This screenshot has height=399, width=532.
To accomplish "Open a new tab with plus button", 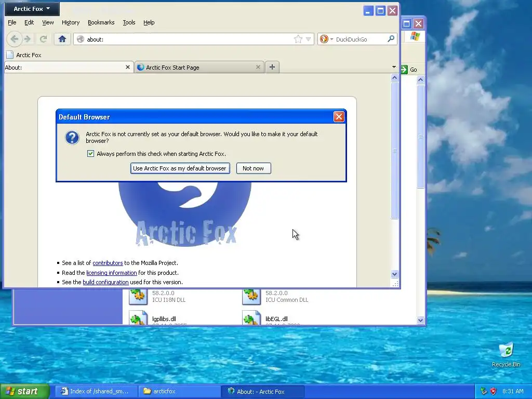I will (272, 67).
